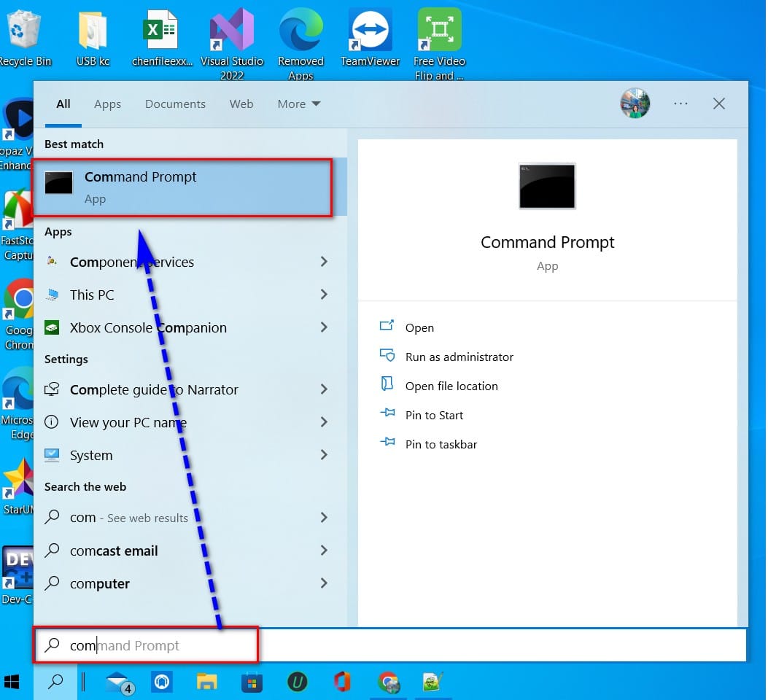768x700 pixels.
Task: Expand the Complete guide to Narrator chevron
Action: [x=324, y=389]
